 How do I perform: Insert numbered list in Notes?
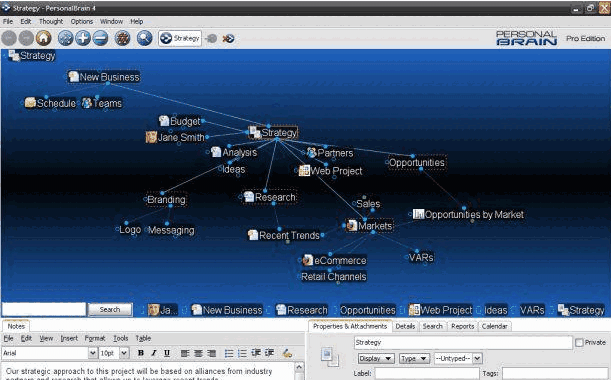[242, 353]
